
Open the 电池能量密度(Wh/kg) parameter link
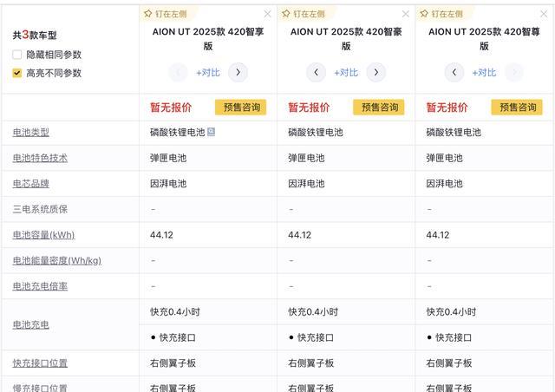click(57, 261)
